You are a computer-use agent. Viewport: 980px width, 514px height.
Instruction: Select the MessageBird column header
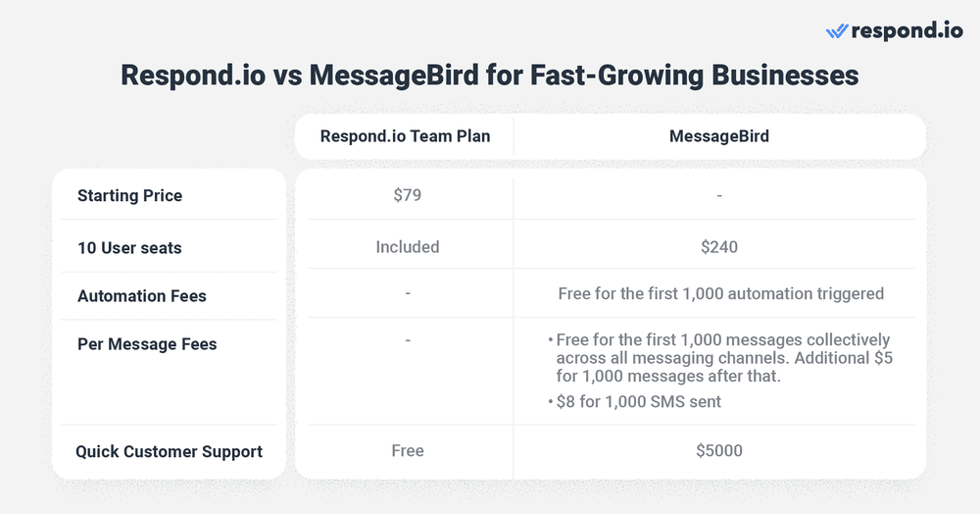coord(718,136)
